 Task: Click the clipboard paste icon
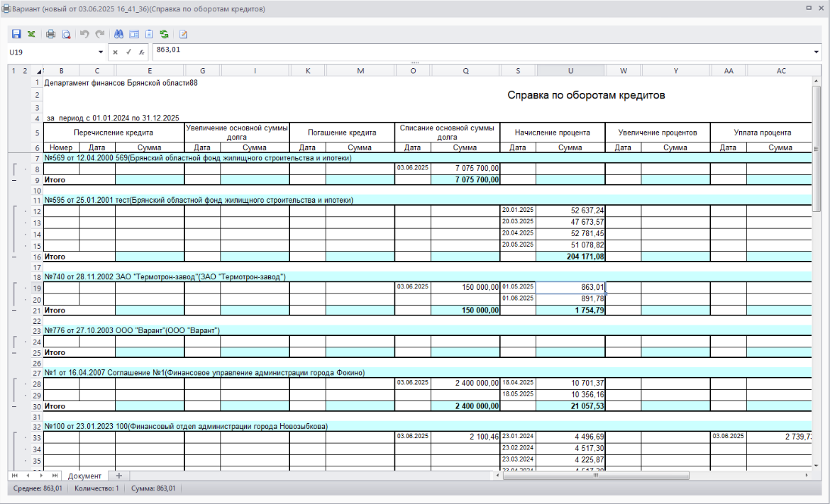click(x=149, y=34)
